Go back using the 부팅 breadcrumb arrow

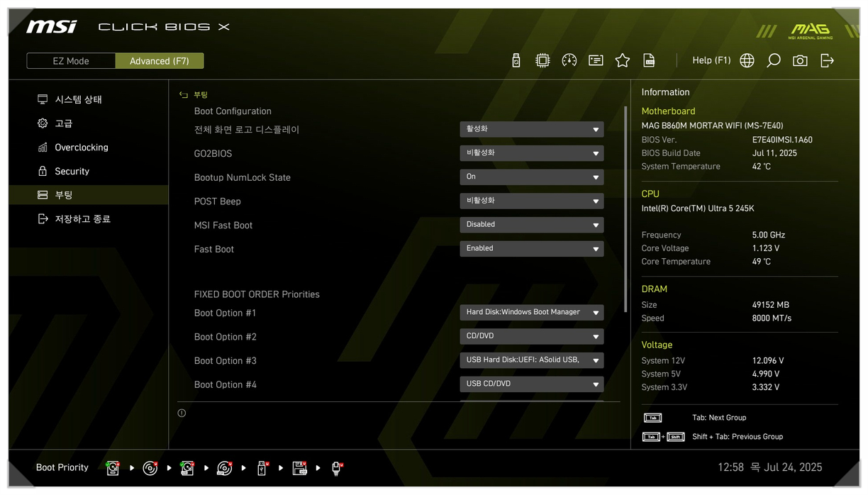coord(184,95)
